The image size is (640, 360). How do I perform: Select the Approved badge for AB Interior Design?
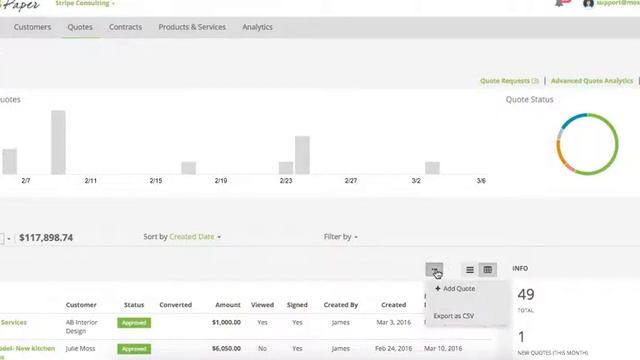point(134,323)
